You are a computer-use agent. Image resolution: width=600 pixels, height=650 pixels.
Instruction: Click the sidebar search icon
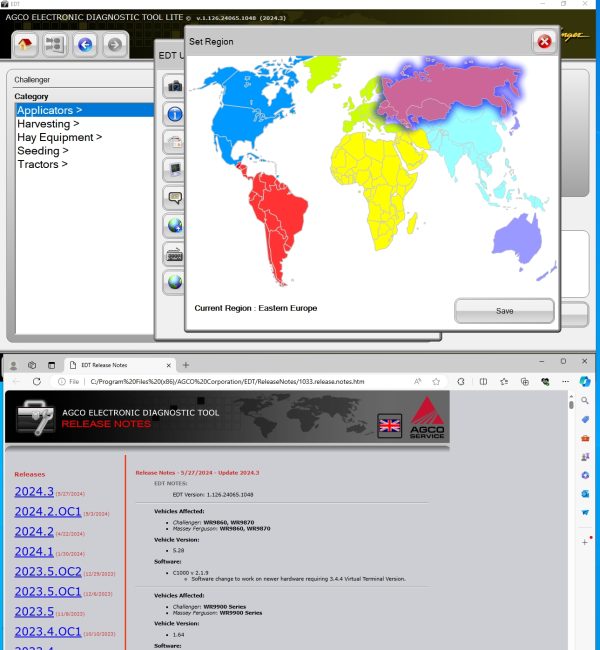(585, 400)
